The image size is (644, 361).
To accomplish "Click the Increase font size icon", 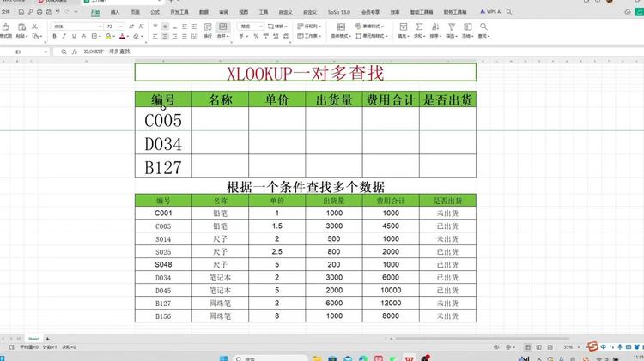I will pyautogui.click(x=131, y=27).
